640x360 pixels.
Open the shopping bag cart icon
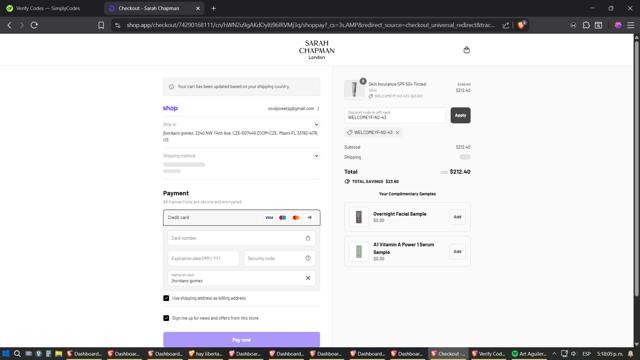[467, 50]
